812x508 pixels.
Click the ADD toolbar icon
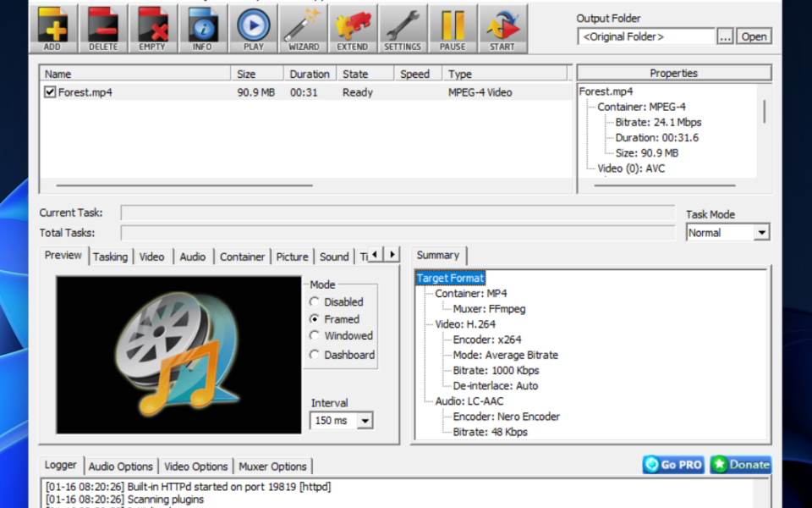[x=53, y=29]
